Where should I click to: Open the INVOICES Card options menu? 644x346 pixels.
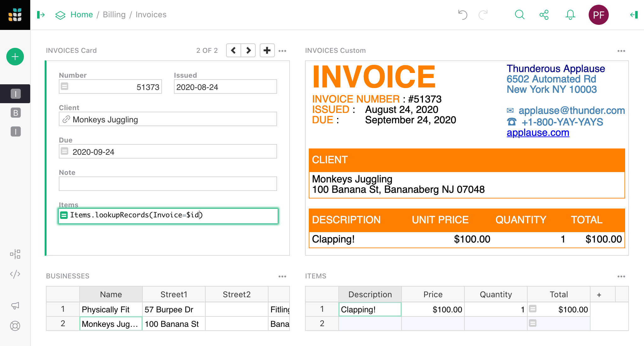point(282,51)
